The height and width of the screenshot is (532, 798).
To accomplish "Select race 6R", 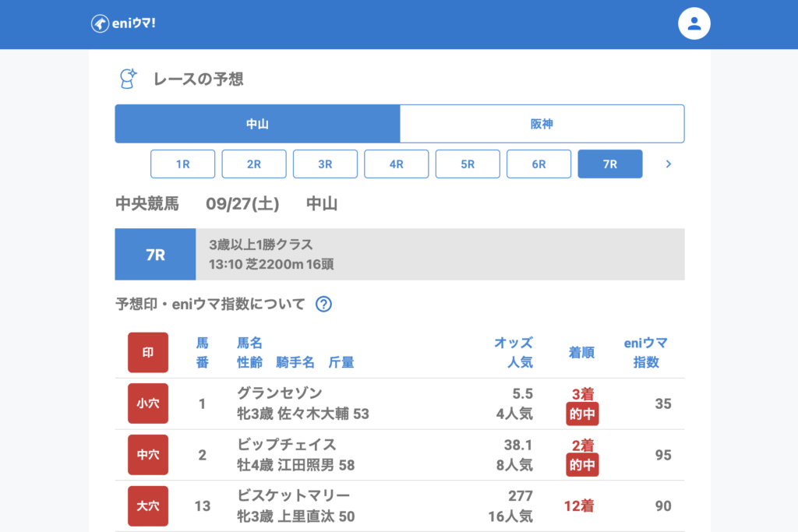I will click(x=538, y=164).
